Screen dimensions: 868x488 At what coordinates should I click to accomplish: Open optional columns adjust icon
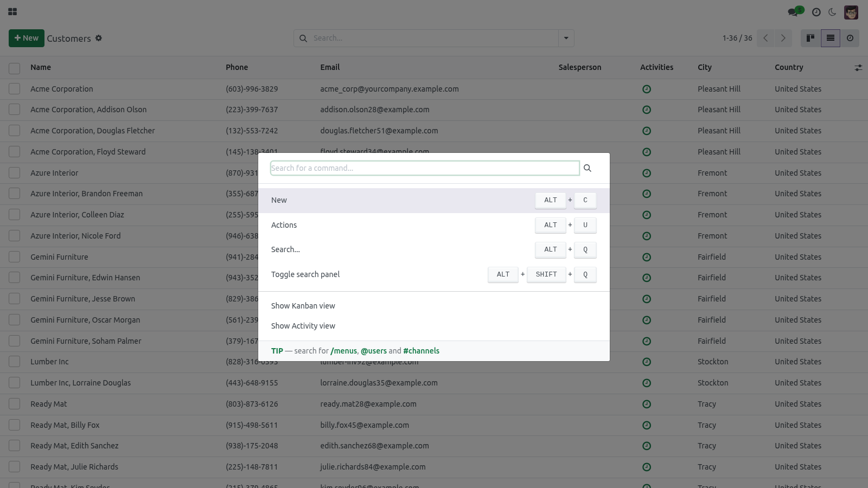[858, 68]
